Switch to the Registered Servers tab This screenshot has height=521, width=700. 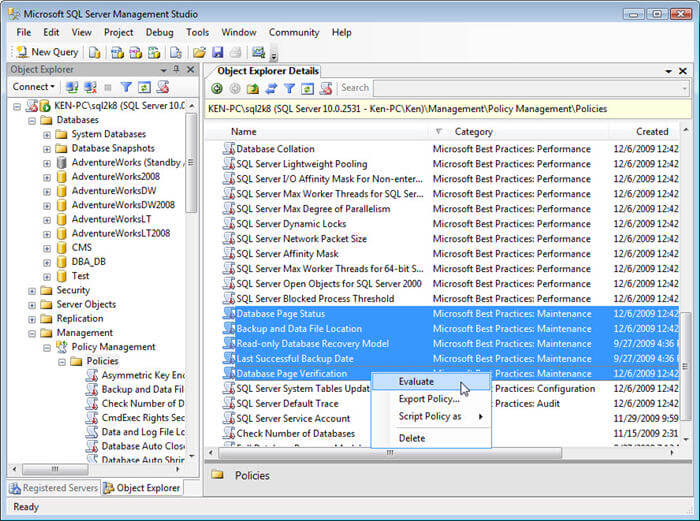click(x=53, y=488)
